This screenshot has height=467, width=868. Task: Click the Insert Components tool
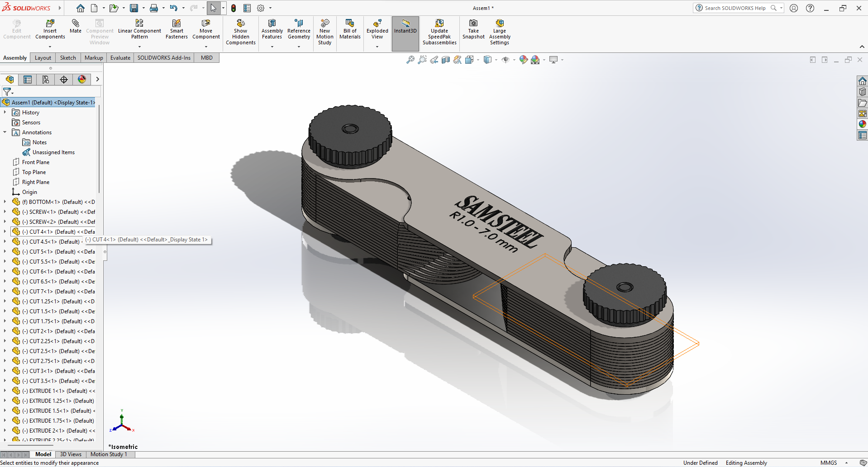point(50,29)
